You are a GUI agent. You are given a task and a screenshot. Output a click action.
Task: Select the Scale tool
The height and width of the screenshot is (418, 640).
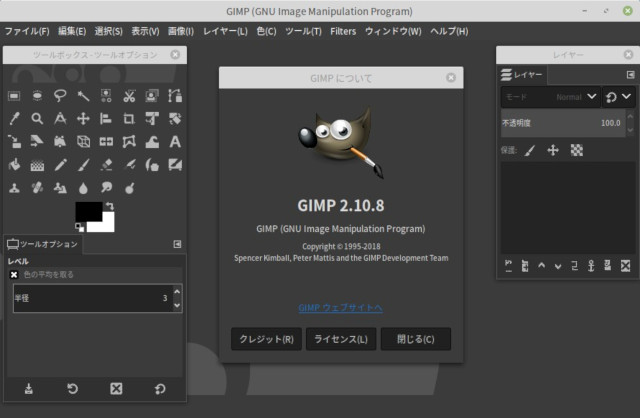[14, 142]
